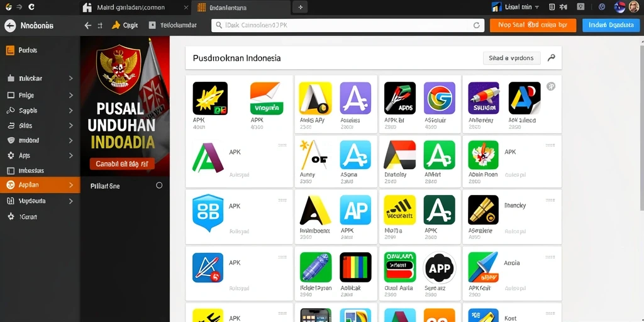
Task: Open the black circle APP icon
Action: [440, 268]
